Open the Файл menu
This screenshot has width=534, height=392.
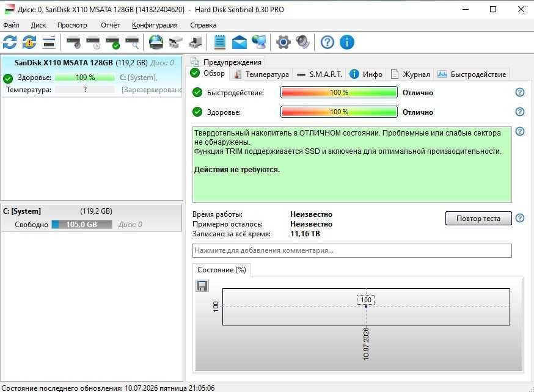click(x=11, y=25)
